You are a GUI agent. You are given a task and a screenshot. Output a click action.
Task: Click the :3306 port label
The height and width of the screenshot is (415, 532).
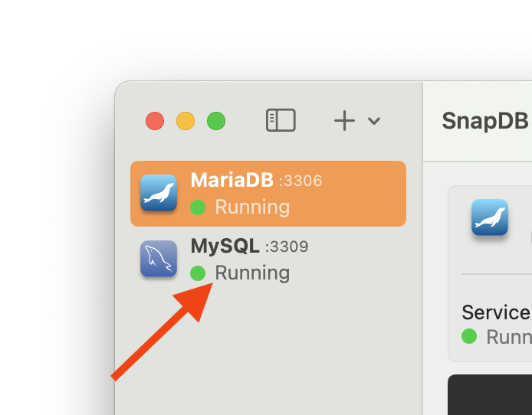[300, 181]
